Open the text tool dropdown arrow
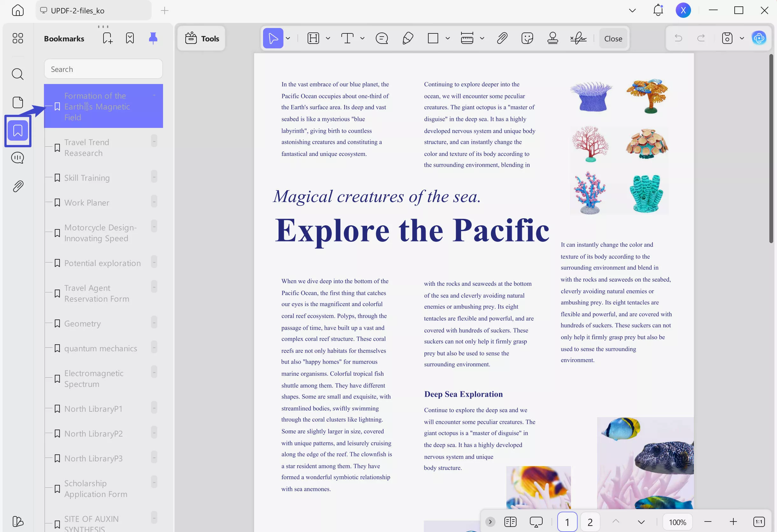777x532 pixels. tap(362, 38)
